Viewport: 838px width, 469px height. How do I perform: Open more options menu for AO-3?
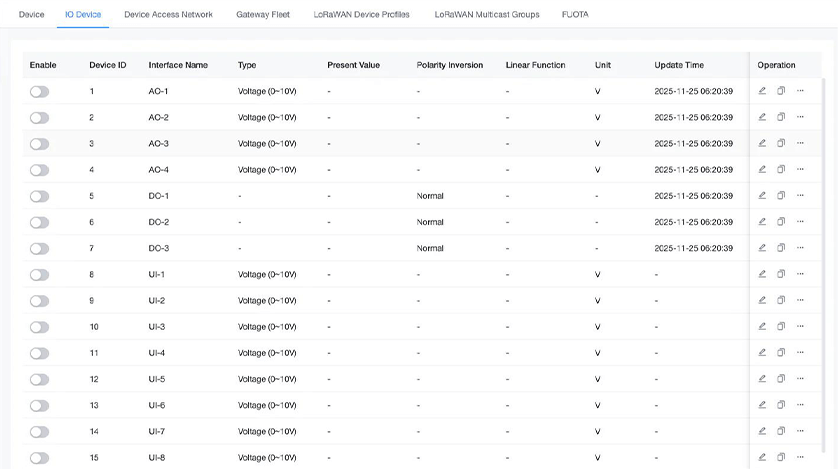800,143
